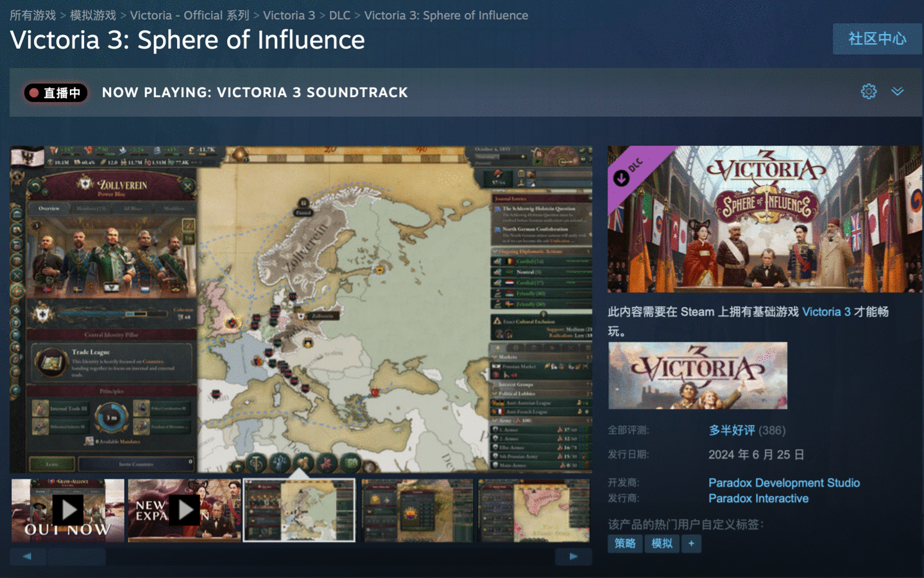Screen dimensions: 924x578
Task: Select the 策略 tag
Action: [624, 543]
